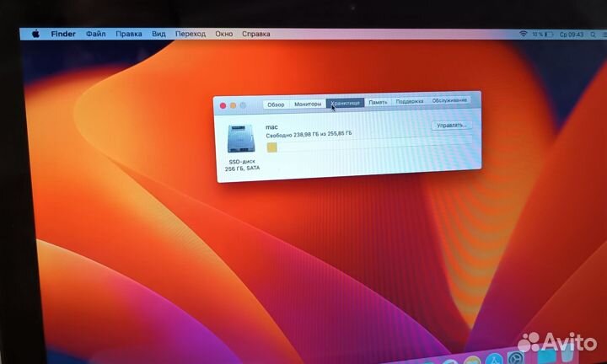This screenshot has height=364, width=607.
Task: Switch to the Мониторы tab
Action: (x=308, y=104)
